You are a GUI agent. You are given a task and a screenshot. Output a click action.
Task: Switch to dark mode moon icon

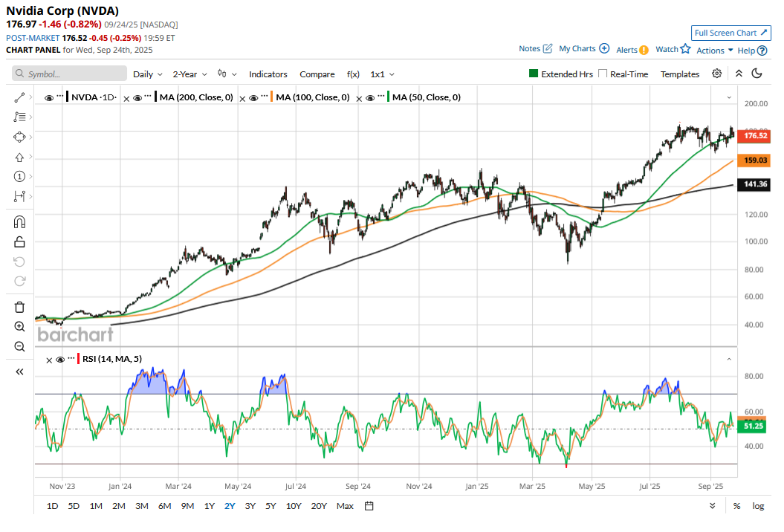coord(757,74)
